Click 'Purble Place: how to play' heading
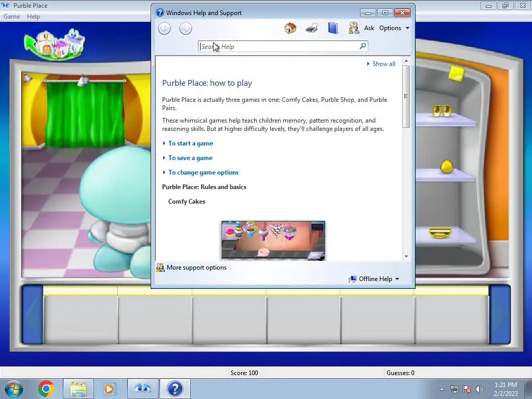This screenshot has width=532, height=399. (207, 83)
